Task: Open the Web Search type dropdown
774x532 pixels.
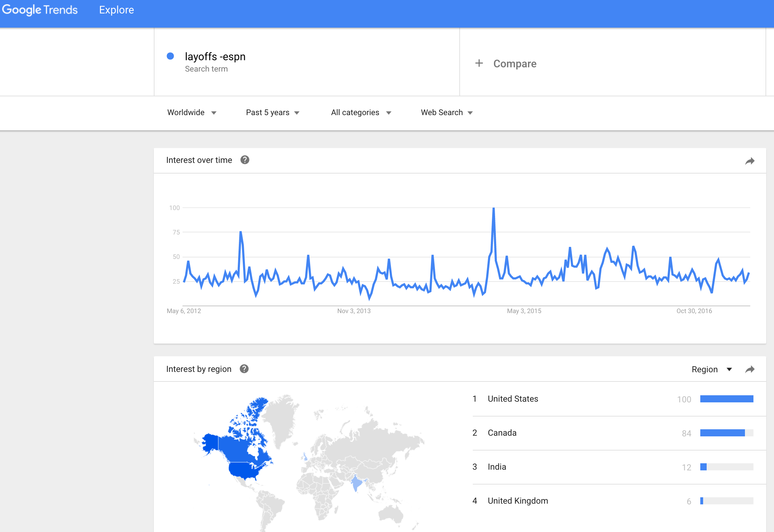Action: (447, 113)
